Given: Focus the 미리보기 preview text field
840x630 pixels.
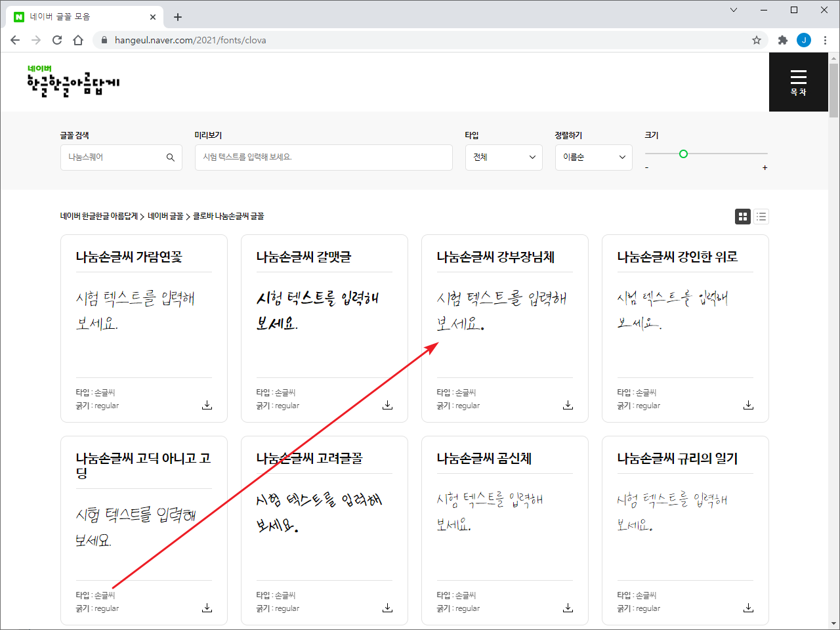Looking at the screenshot, I should 324,157.
